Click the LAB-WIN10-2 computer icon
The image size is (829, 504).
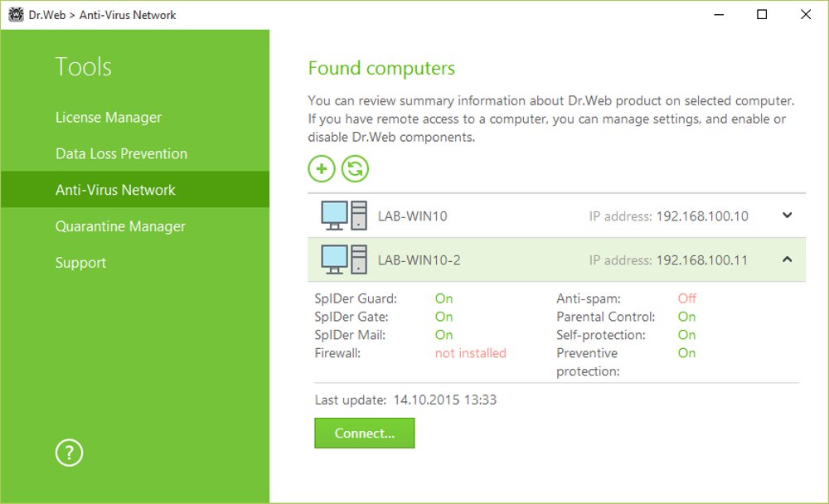click(x=343, y=259)
